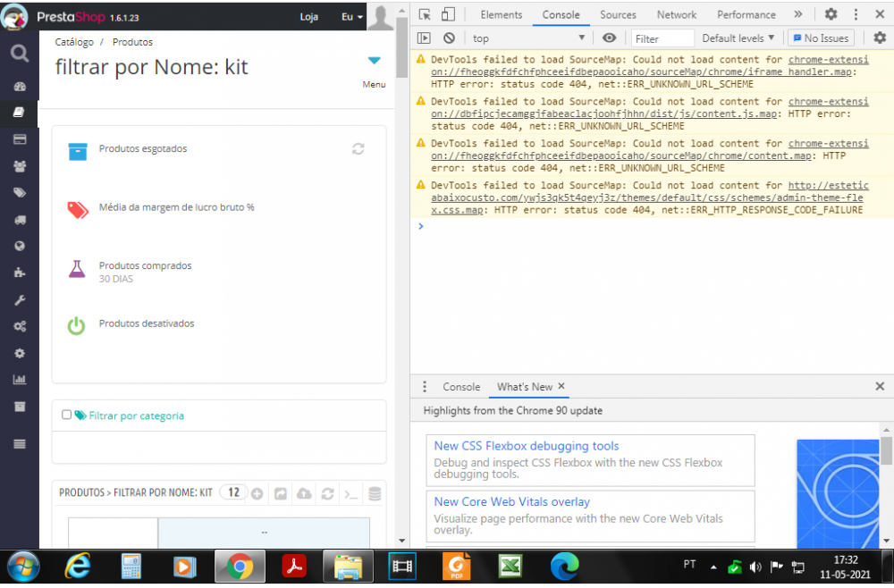
Task: Click the add new product plus icon
Action: point(257,493)
